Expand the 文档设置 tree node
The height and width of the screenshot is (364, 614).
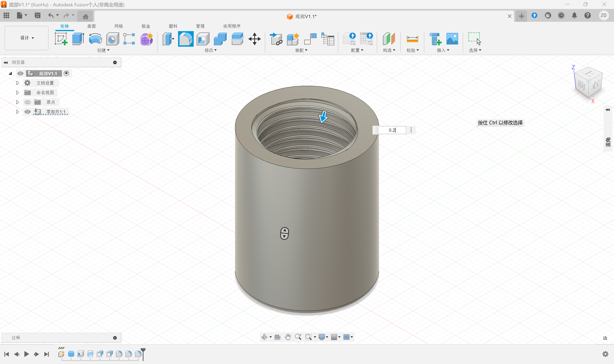pos(17,83)
